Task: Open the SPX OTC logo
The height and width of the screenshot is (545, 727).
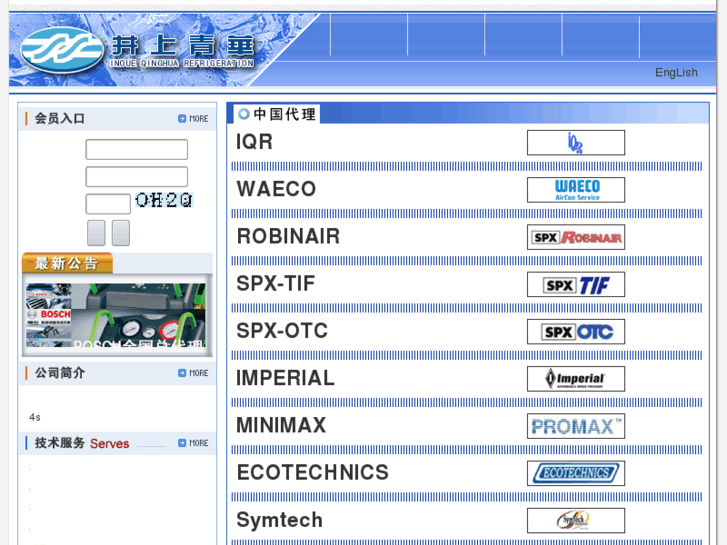Action: coord(576,332)
